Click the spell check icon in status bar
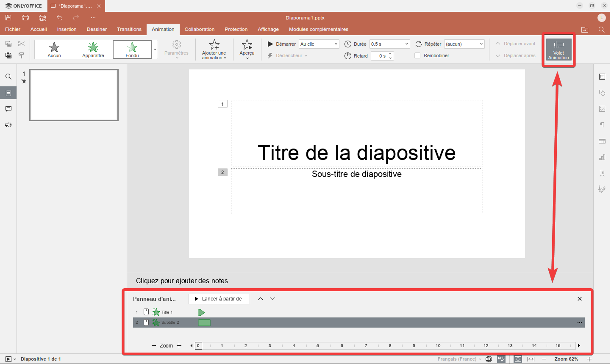 (x=501, y=359)
